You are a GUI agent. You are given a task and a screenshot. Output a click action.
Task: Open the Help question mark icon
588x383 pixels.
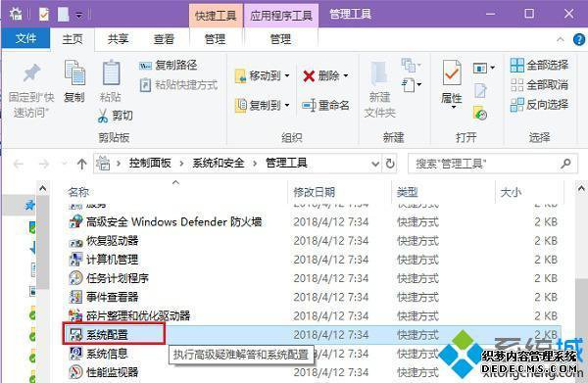tap(579, 39)
